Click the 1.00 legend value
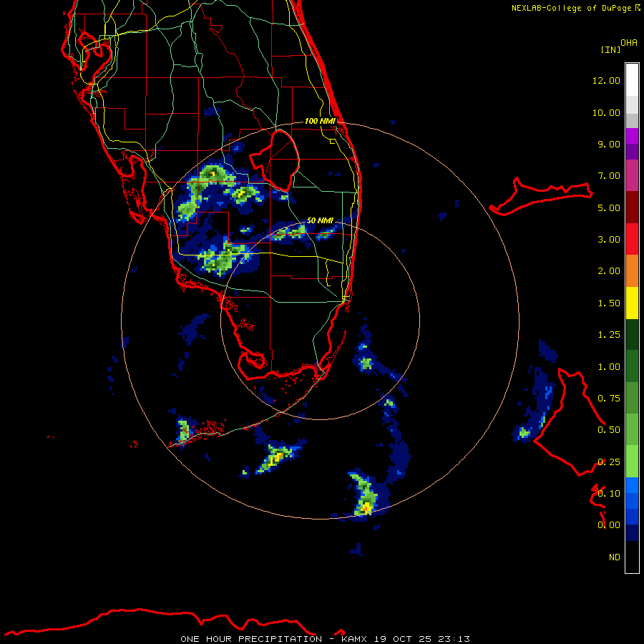The width and height of the screenshot is (644, 644). pos(609,367)
